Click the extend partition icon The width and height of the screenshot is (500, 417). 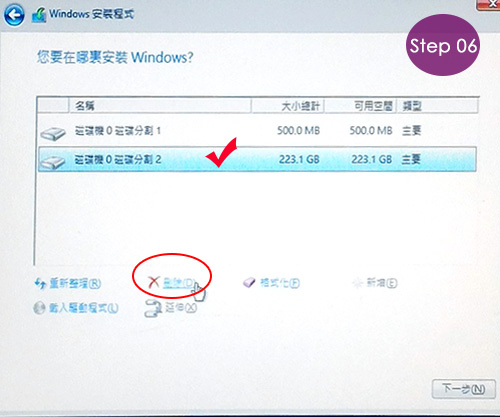tap(154, 308)
